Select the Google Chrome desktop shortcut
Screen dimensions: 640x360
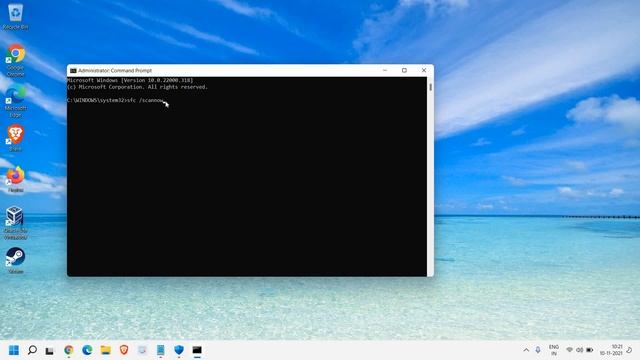coord(16,60)
